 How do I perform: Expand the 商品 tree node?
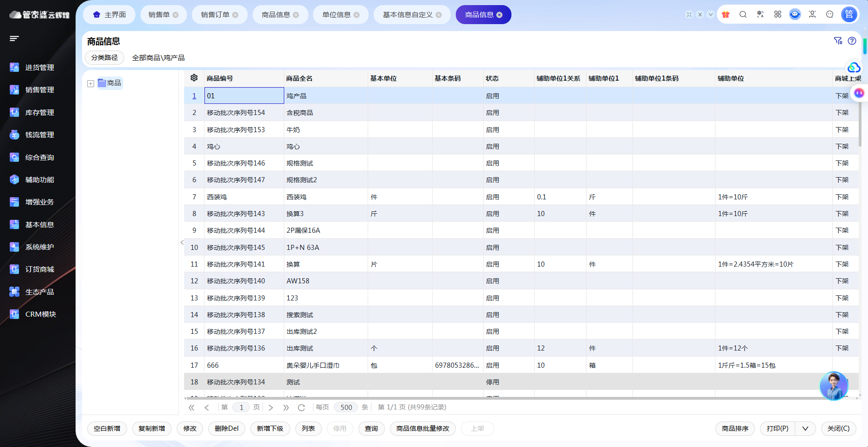click(90, 83)
